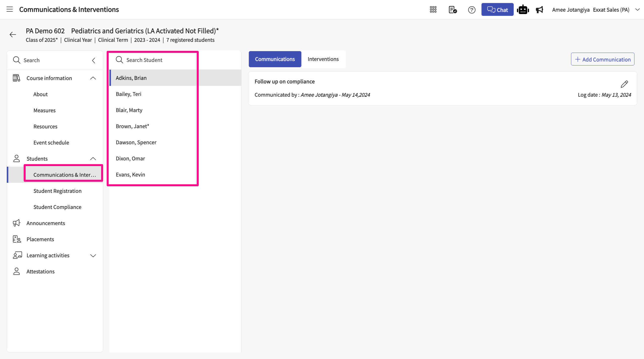This screenshot has width=644, height=359.
Task: Click the robot assistant icon
Action: point(523,10)
